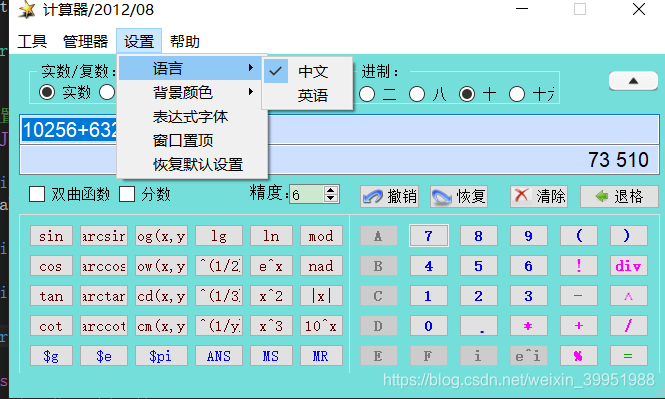Click the digit 5 key

(x=478, y=266)
